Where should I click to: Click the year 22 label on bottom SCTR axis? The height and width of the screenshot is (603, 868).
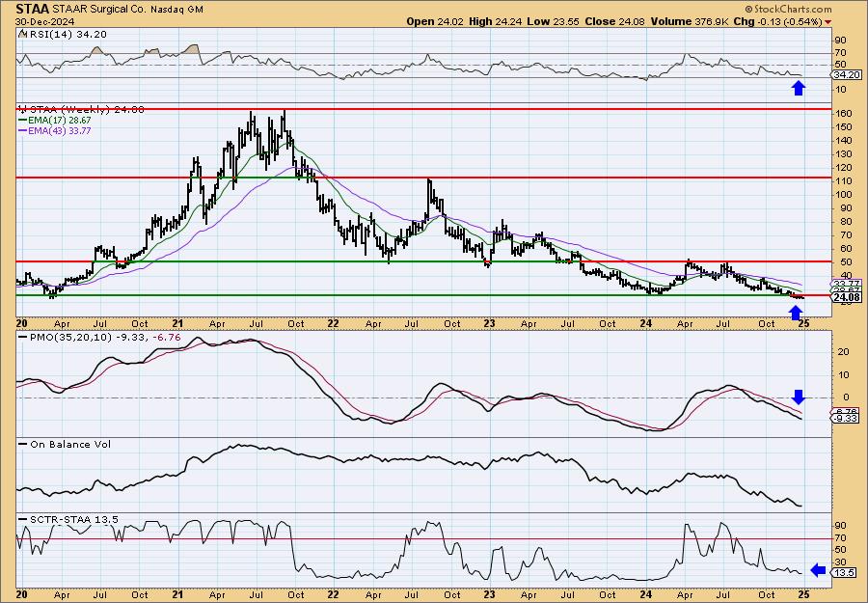tap(333, 594)
